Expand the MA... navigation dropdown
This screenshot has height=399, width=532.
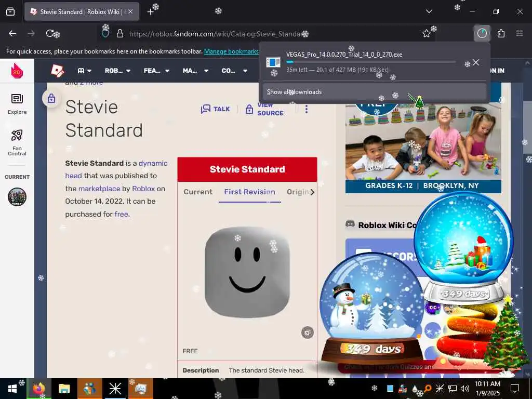195,71
